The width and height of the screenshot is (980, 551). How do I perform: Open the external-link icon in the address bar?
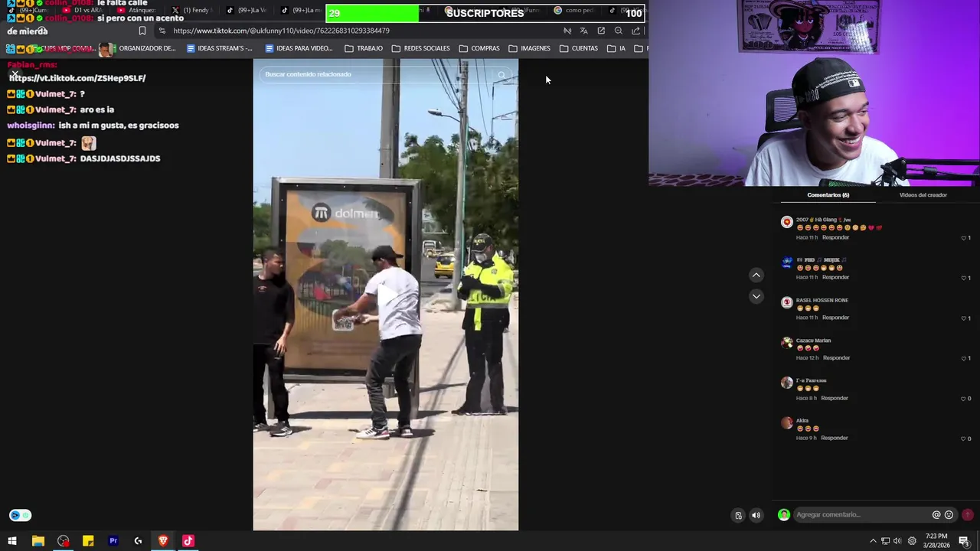click(x=601, y=31)
